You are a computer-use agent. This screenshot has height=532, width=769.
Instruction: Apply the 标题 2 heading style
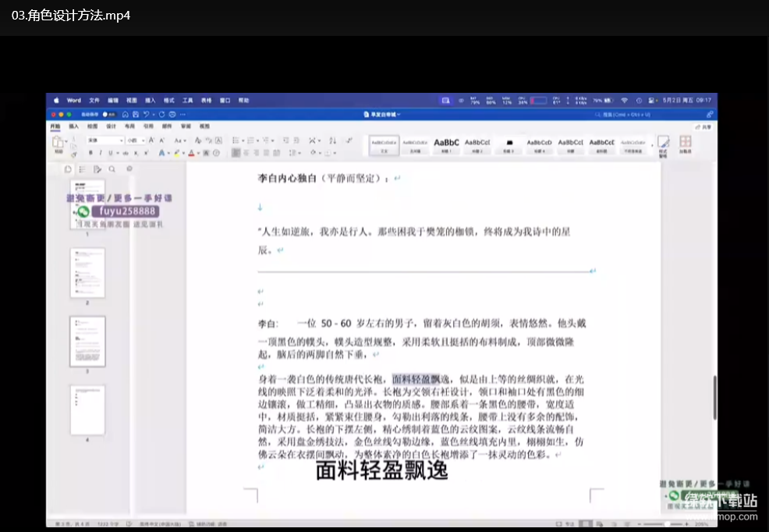pyautogui.click(x=477, y=145)
